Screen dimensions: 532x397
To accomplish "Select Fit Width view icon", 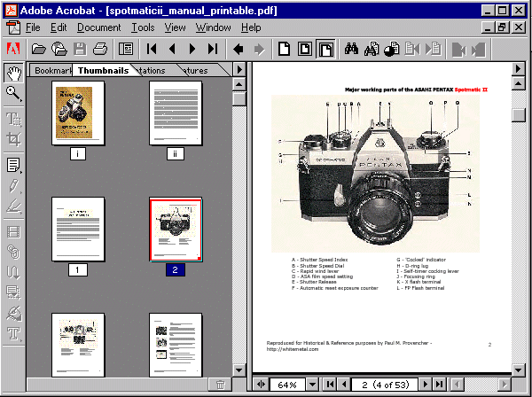I will point(325,50).
